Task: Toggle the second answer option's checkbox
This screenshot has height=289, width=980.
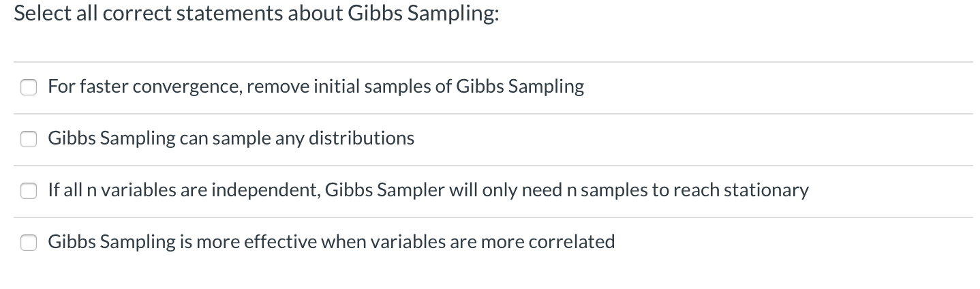Action: (x=29, y=139)
